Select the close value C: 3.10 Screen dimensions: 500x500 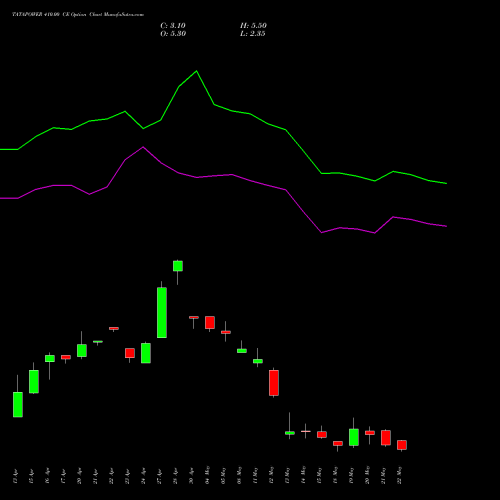coord(173,26)
